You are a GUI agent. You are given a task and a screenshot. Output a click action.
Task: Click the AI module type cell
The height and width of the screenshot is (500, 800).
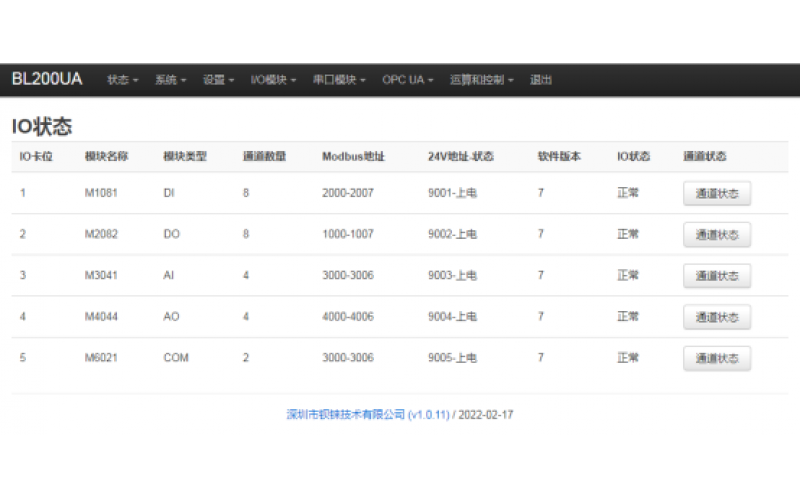pyautogui.click(x=169, y=276)
